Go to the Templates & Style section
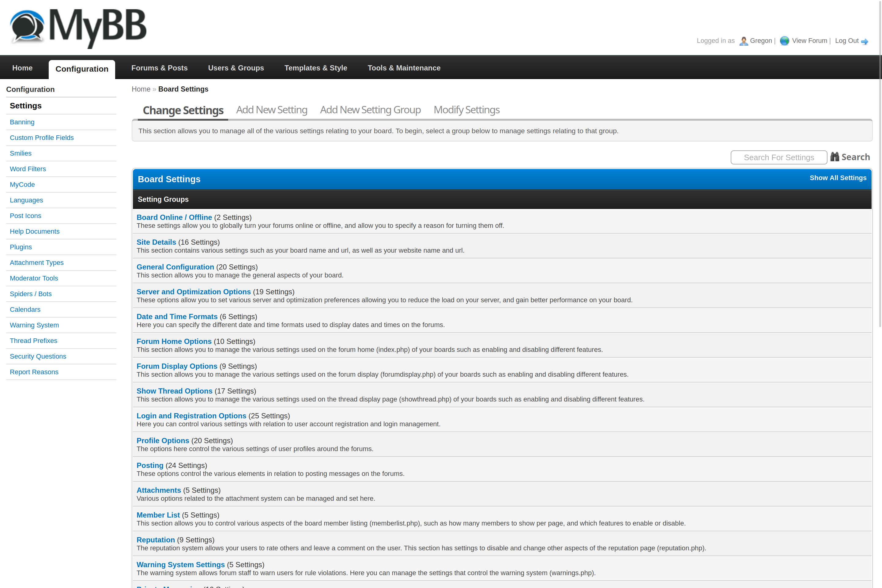882x588 pixels. (315, 68)
